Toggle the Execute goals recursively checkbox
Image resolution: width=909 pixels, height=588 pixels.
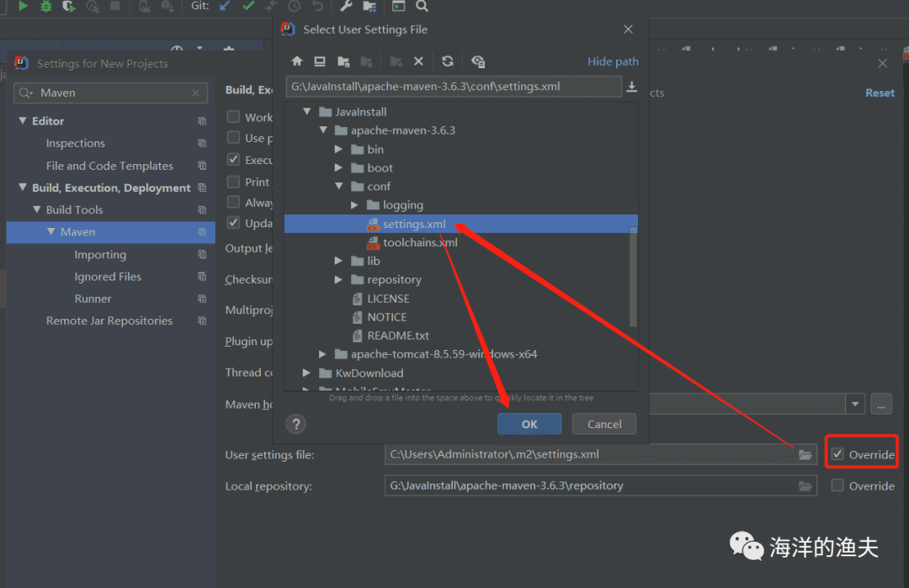point(233,159)
